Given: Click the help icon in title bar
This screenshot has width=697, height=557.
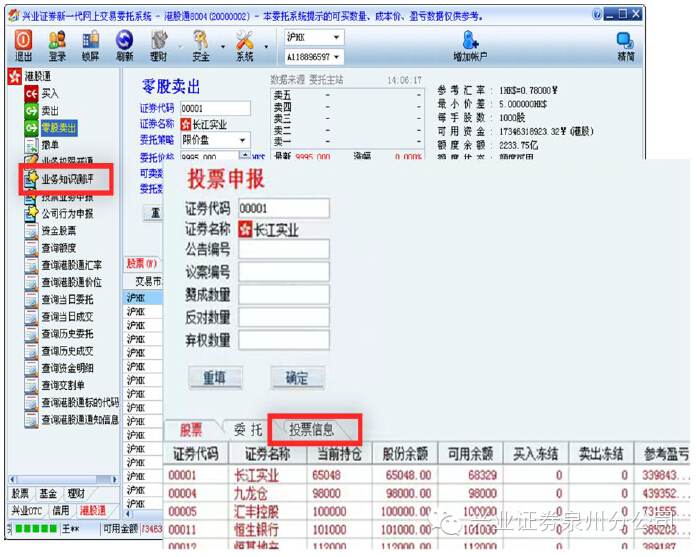Looking at the screenshot, I should [x=597, y=15].
